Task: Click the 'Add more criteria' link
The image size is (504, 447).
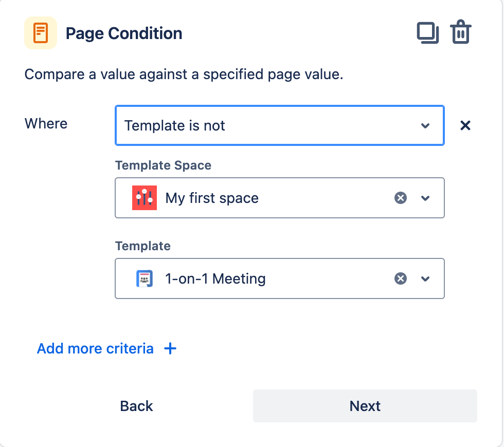Action: coord(95,349)
